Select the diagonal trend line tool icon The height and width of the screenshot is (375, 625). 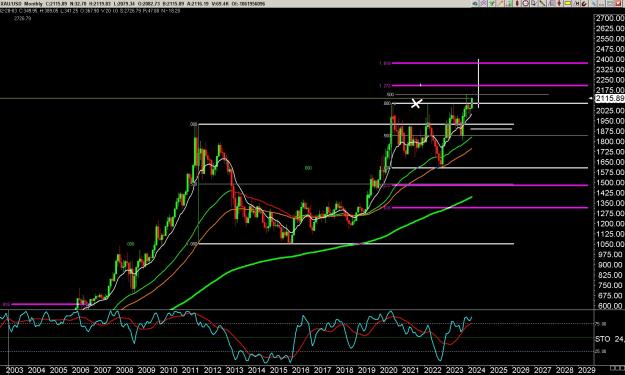click(x=542, y=3)
